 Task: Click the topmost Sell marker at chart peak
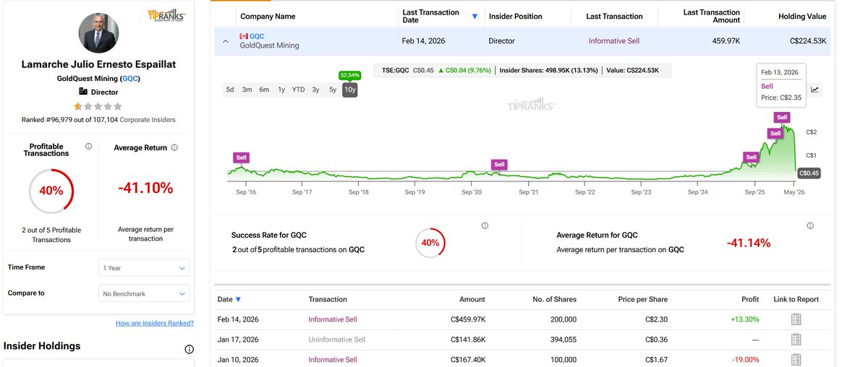(x=781, y=117)
